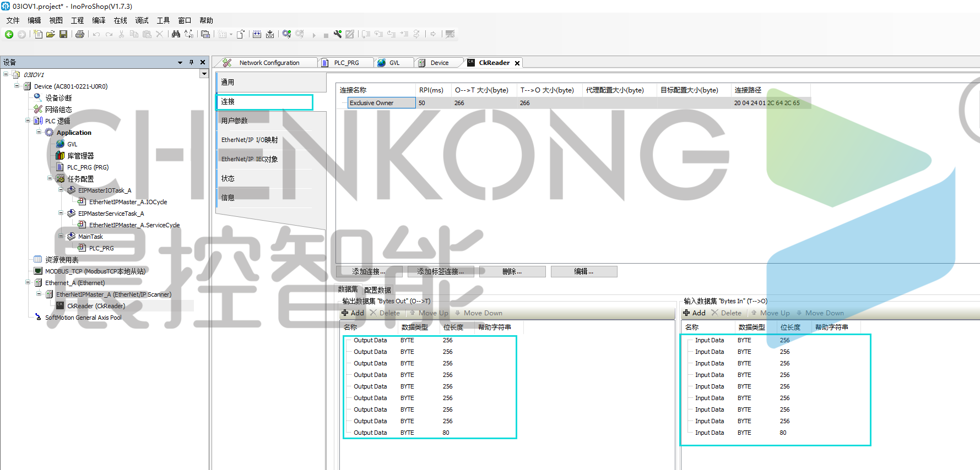Click the Open project folder icon
Screen dimensions: 980x470
click(50, 34)
